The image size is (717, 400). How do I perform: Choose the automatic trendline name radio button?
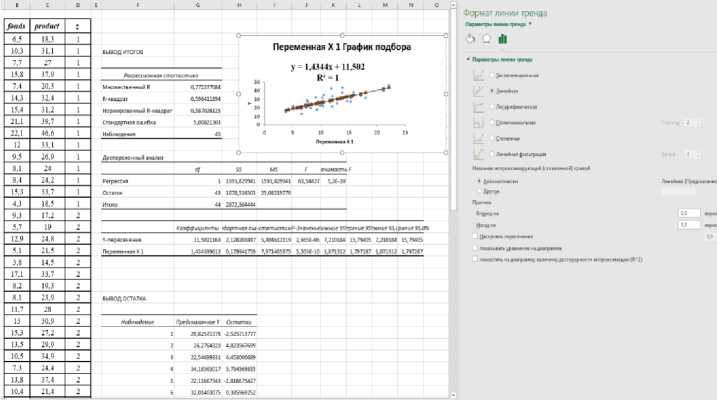pos(479,181)
